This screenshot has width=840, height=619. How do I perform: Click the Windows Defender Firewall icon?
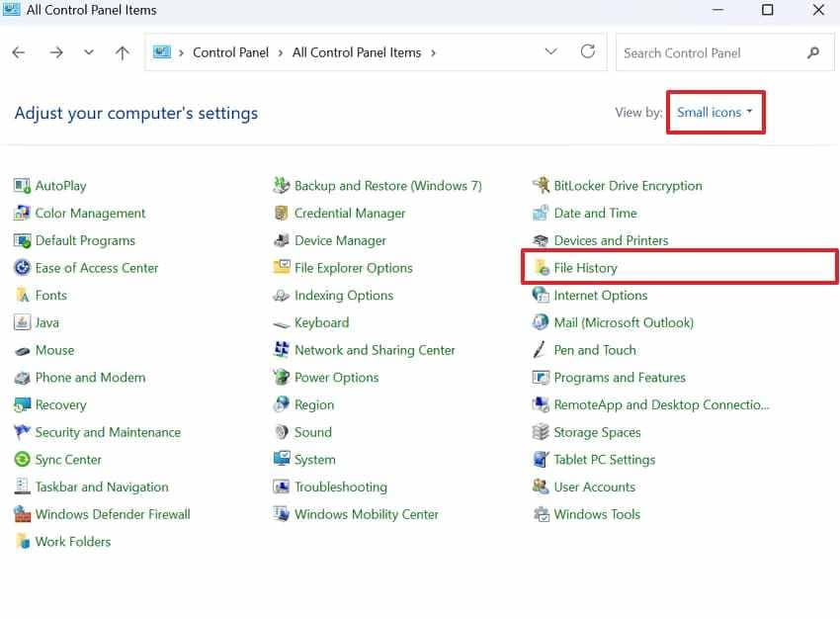click(x=22, y=514)
